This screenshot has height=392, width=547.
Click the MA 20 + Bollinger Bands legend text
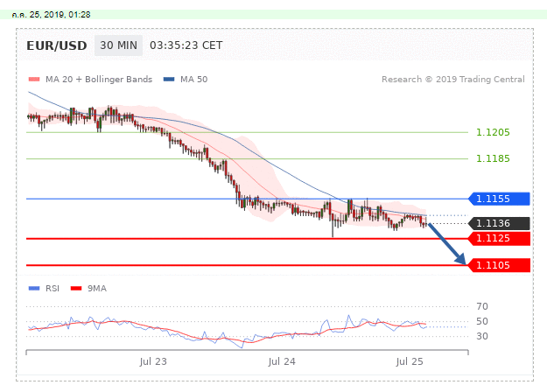click(99, 79)
